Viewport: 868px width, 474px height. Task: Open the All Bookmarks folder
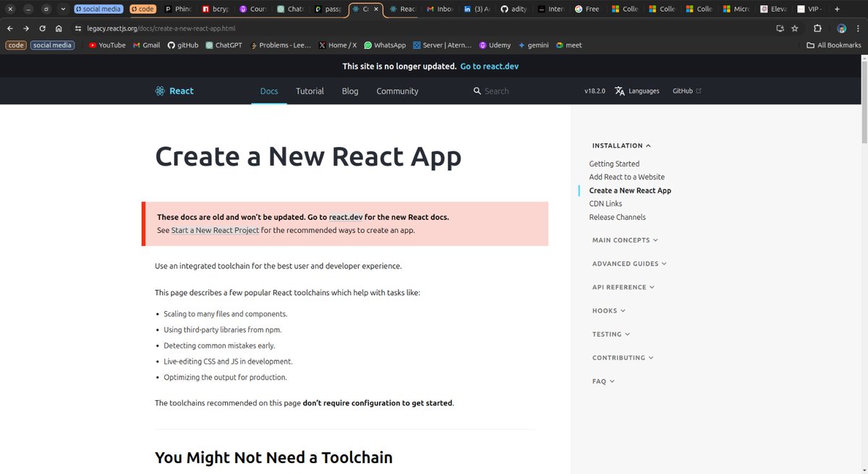834,45
